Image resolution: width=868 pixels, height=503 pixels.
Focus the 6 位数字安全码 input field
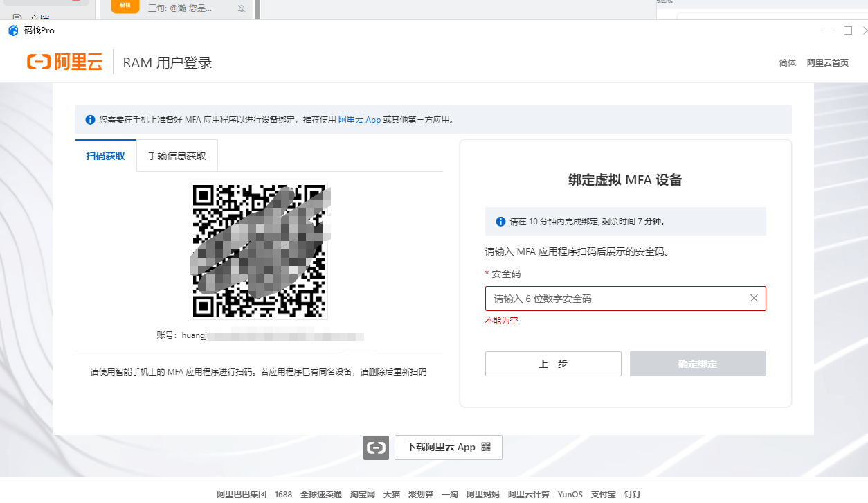click(626, 299)
